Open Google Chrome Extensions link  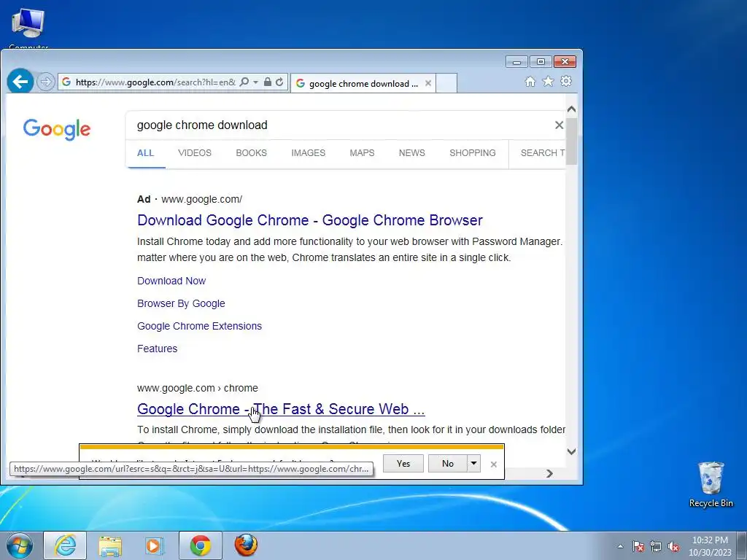200,326
